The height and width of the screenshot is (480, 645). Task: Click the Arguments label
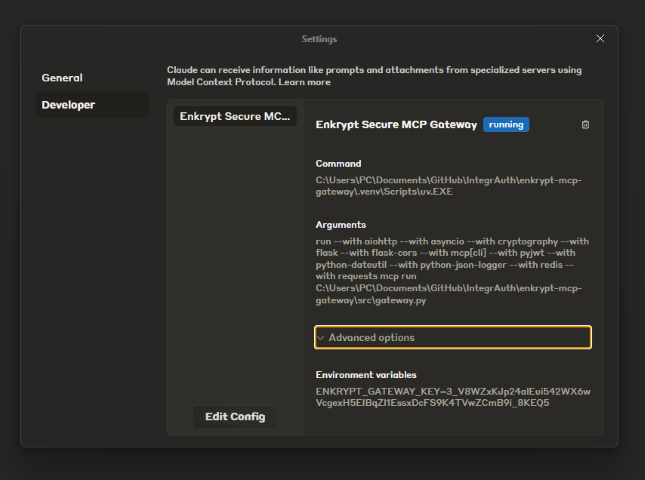pos(341,225)
